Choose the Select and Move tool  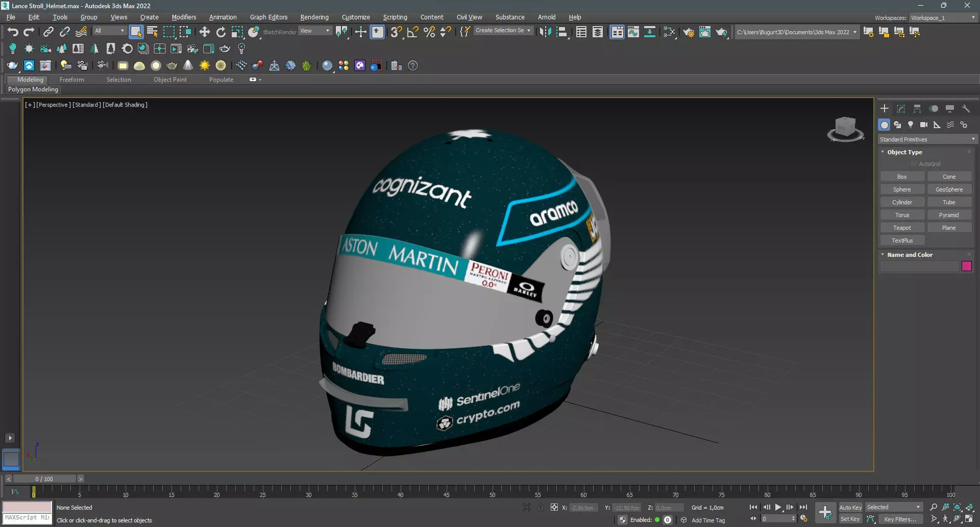(205, 32)
